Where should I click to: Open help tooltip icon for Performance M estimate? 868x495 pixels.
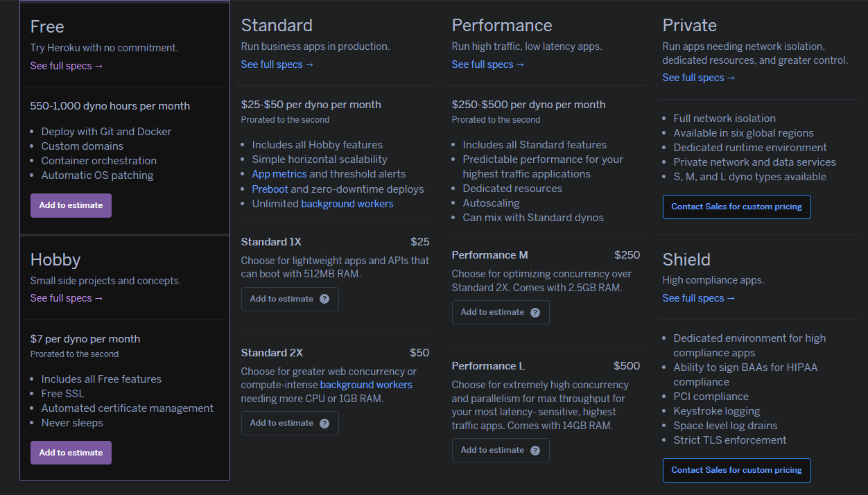tap(536, 312)
